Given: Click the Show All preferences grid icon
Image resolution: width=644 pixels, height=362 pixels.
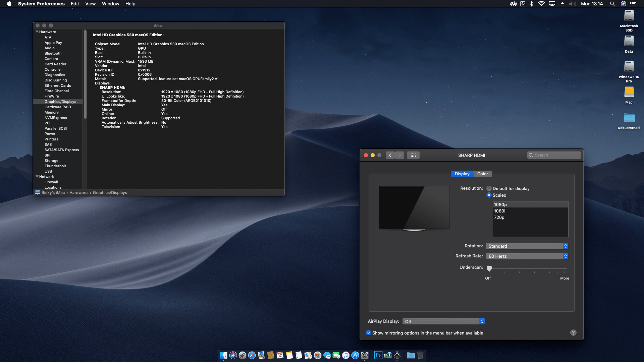Looking at the screenshot, I should click(413, 155).
